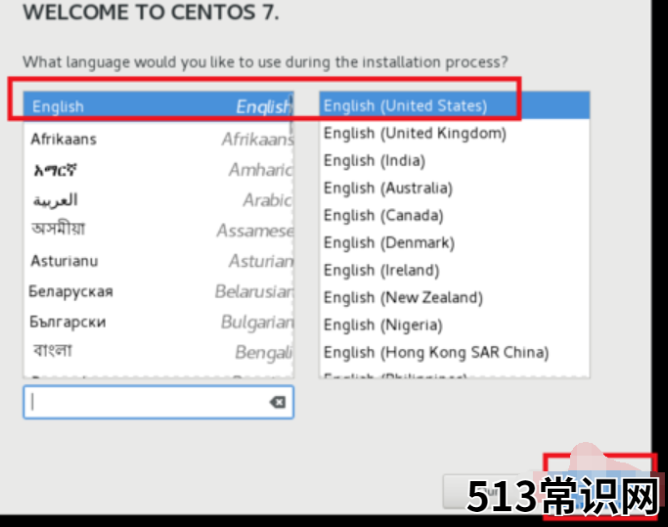The width and height of the screenshot is (668, 527).
Task: Select English (Denmark) locale
Action: pos(455,243)
